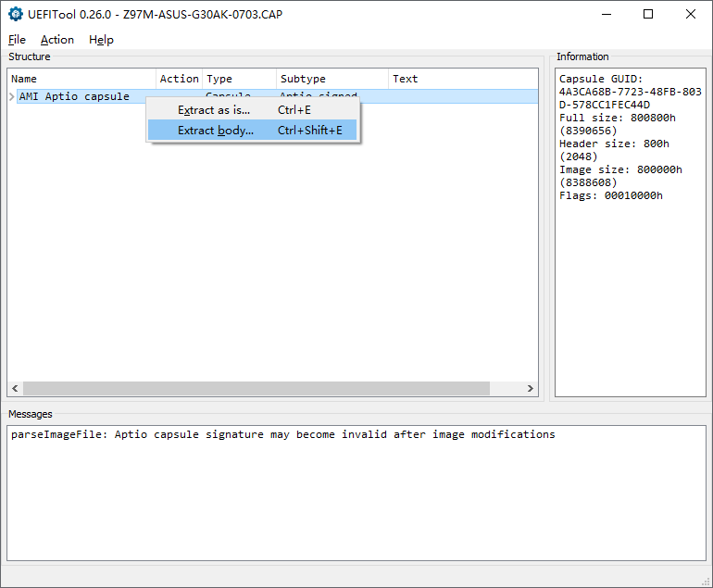Open the File menu
The height and width of the screenshot is (588, 713).
(17, 40)
